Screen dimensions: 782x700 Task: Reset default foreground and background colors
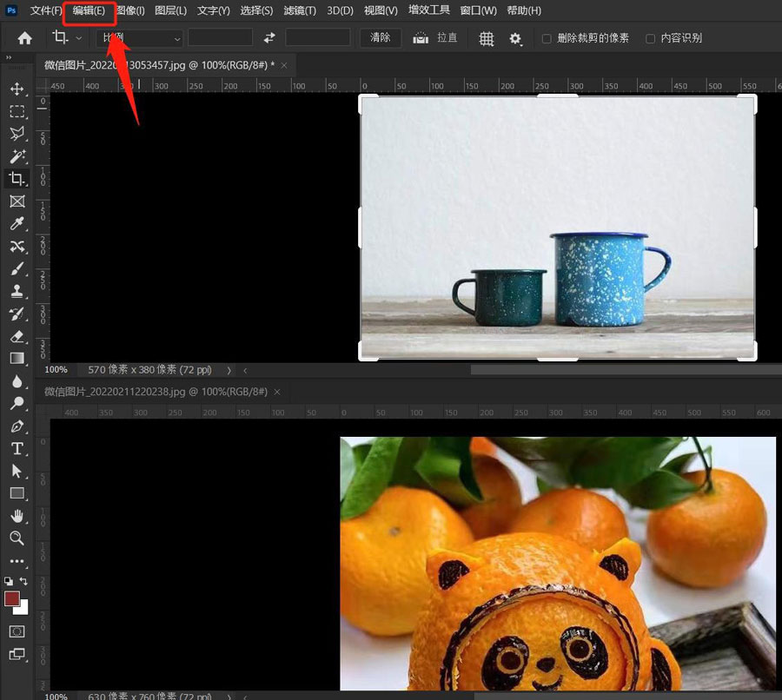pyautogui.click(x=9, y=581)
